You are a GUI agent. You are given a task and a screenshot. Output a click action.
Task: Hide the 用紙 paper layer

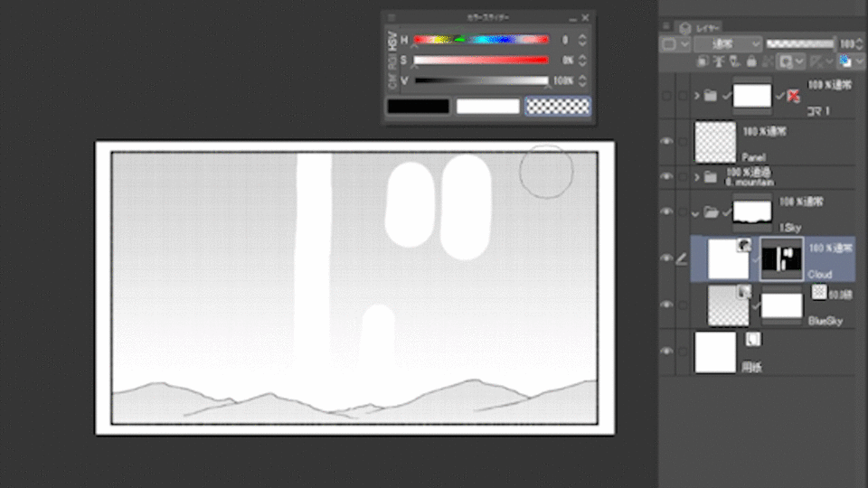(666, 352)
